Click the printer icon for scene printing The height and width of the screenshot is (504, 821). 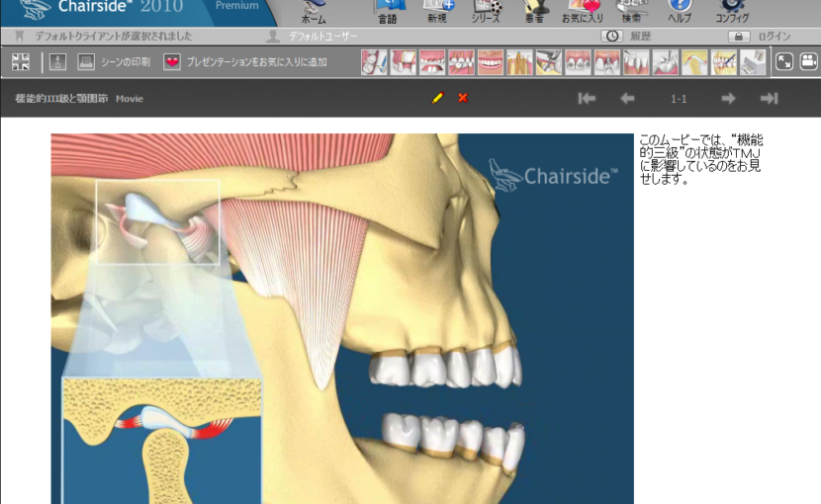pyautogui.click(x=86, y=61)
